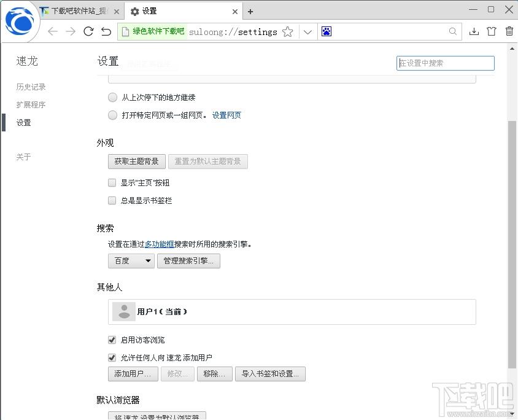The image size is (518, 420).
Task: Maximize the browser window
Action: point(491,9)
